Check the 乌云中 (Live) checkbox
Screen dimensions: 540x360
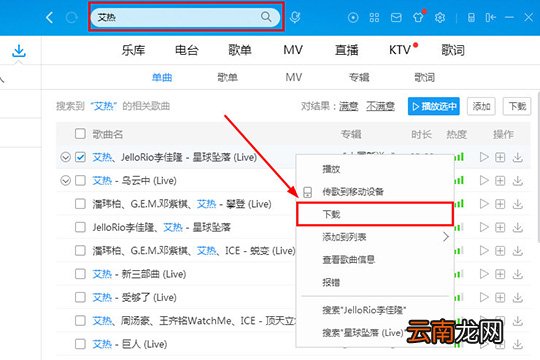coord(80,181)
